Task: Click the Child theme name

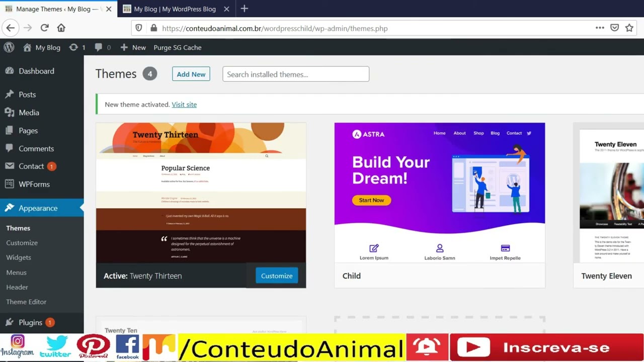Action: 351,276
